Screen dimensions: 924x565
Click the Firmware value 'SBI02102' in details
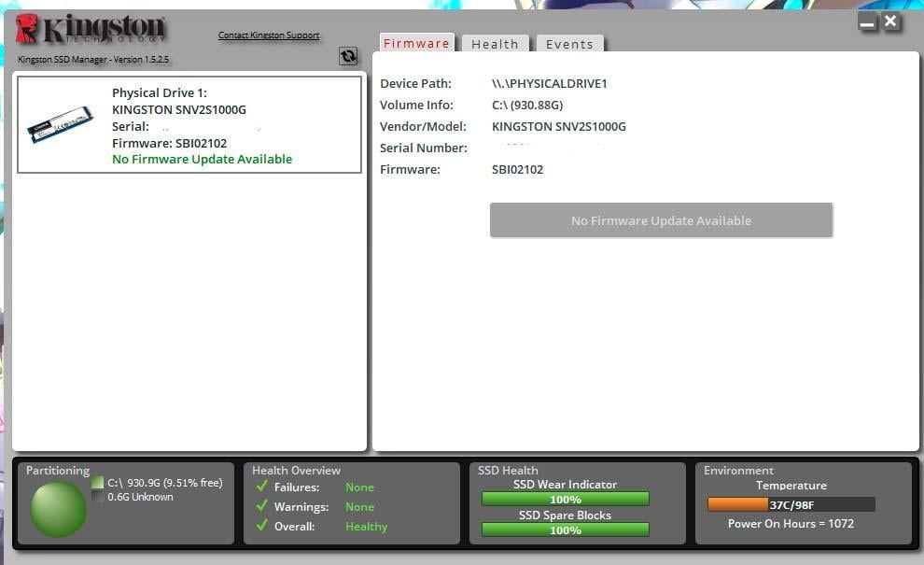pos(517,170)
